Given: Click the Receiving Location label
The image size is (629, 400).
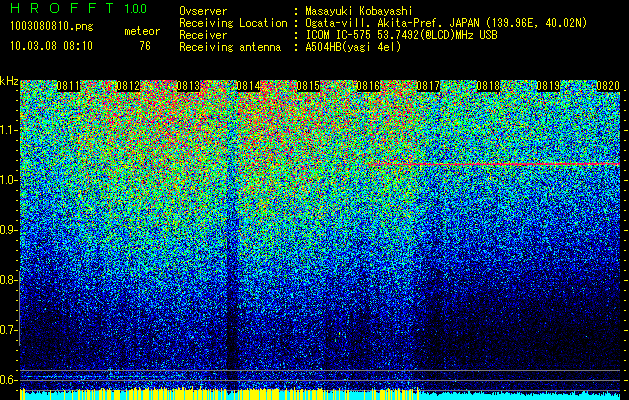Looking at the screenshot, I should pos(233,23).
